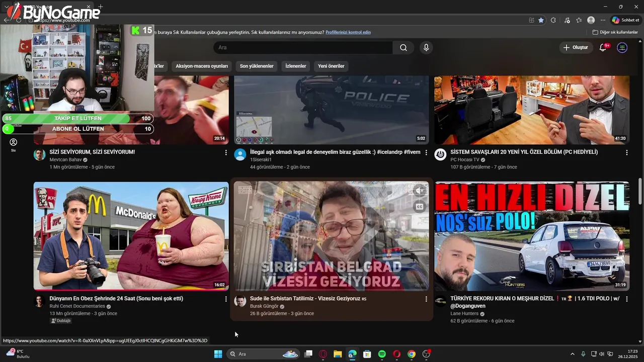The image size is (644, 362).
Task: Open browser profile avatar
Action: pos(591,20)
